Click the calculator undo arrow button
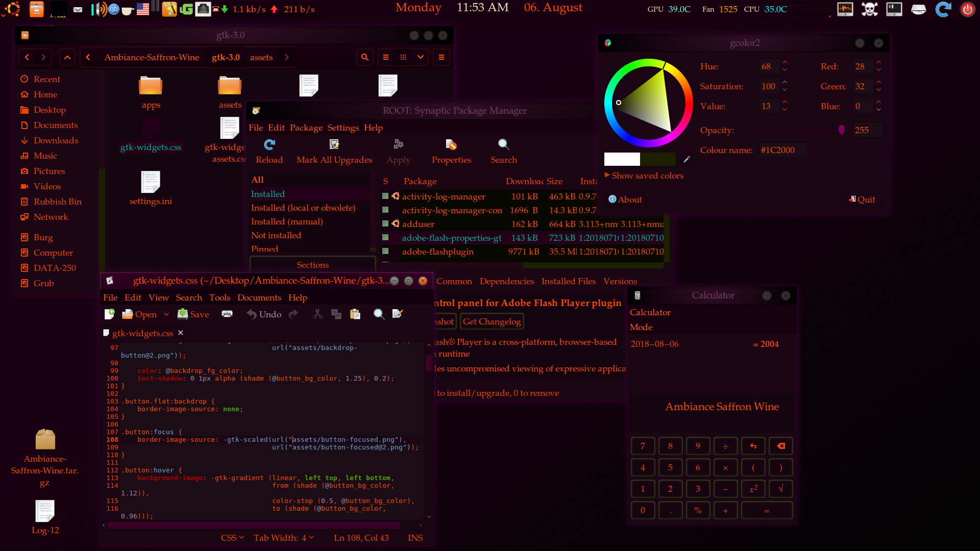Screen dimensions: 980x551 pyautogui.click(x=753, y=446)
